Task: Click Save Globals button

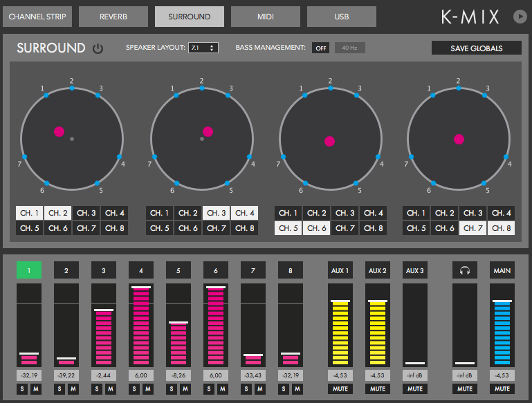Action: point(477,48)
